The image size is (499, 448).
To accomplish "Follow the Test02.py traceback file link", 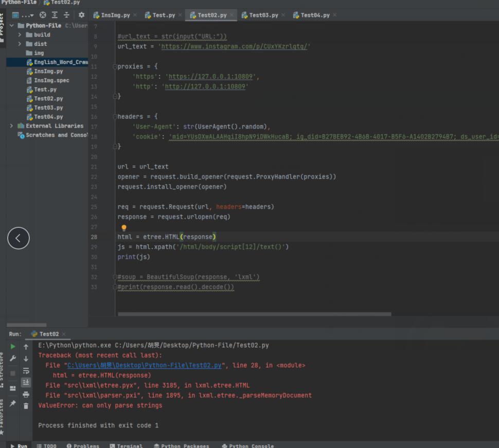I will click(144, 365).
